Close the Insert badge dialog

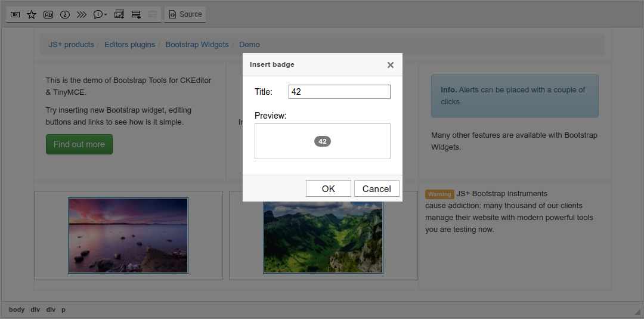[391, 65]
